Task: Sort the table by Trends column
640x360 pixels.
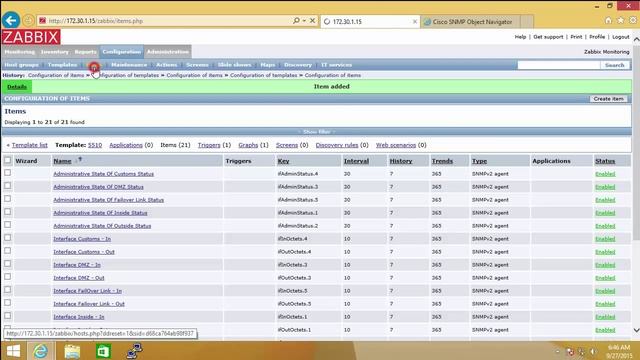Action: [x=442, y=161]
